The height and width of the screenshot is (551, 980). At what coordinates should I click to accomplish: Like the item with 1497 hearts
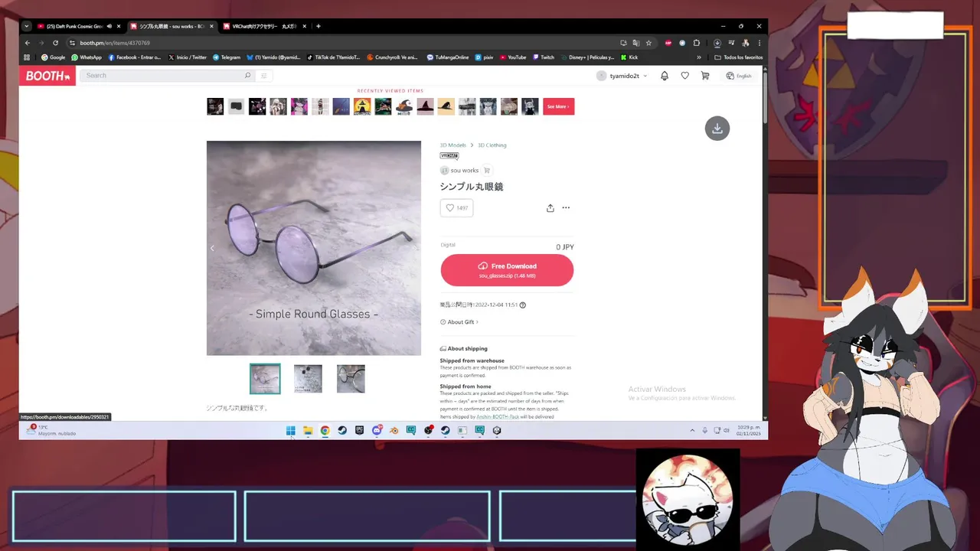point(456,207)
